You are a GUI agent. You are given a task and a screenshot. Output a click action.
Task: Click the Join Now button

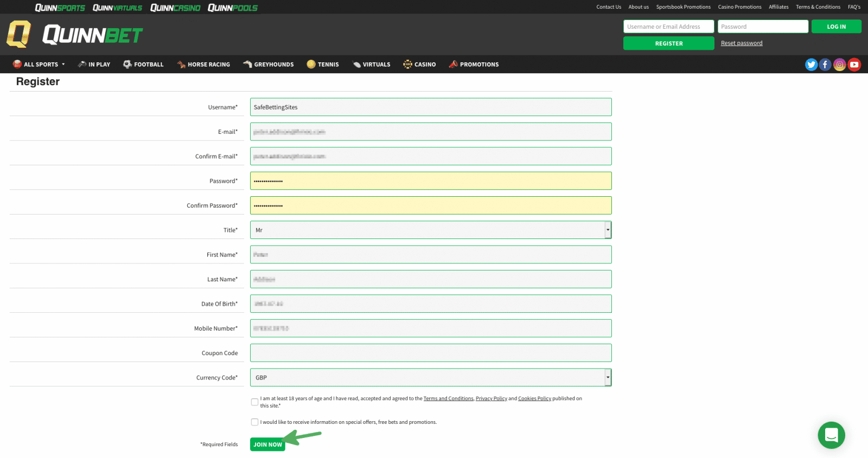267,444
